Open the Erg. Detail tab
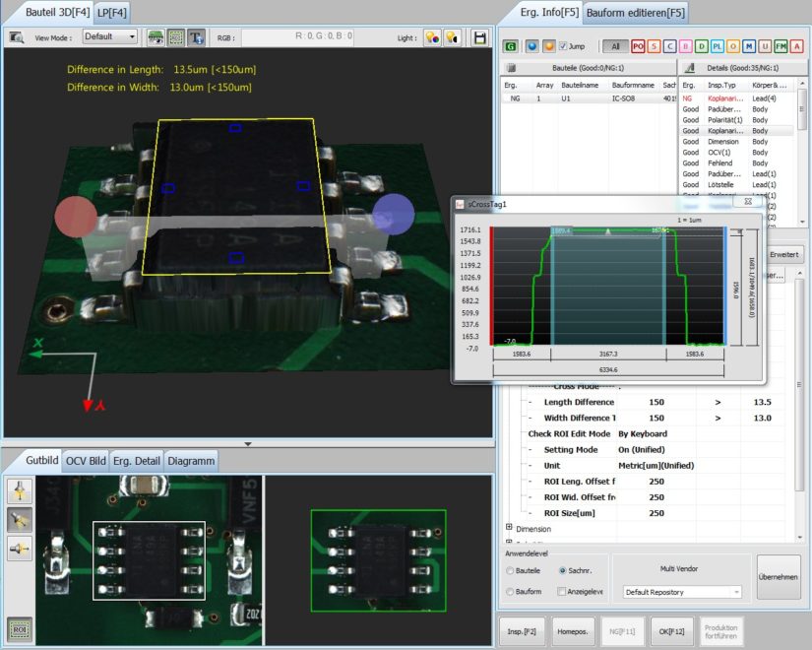Viewport: 812px width, 650px height. 137,461
